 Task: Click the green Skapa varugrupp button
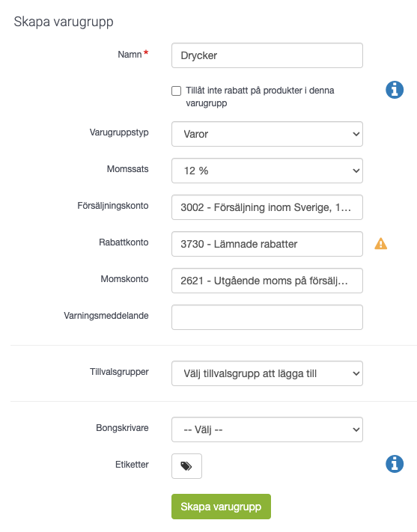221,507
